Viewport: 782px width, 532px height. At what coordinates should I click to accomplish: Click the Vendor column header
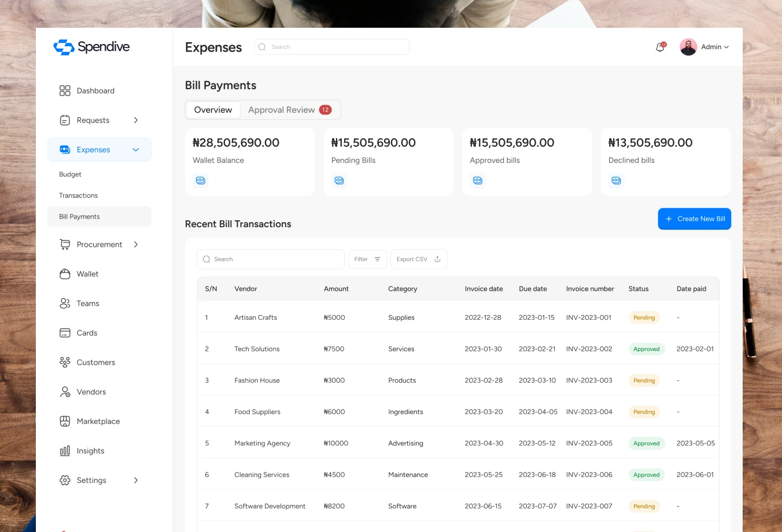coord(246,289)
